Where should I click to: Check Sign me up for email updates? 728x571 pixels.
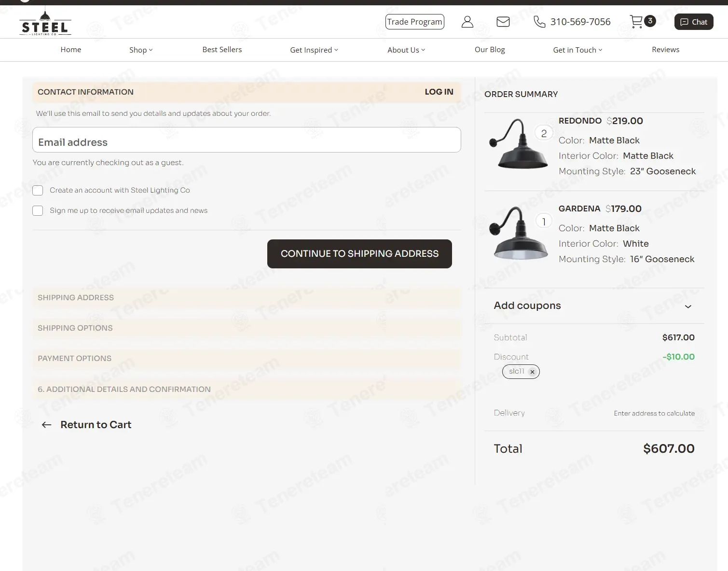[38, 210]
